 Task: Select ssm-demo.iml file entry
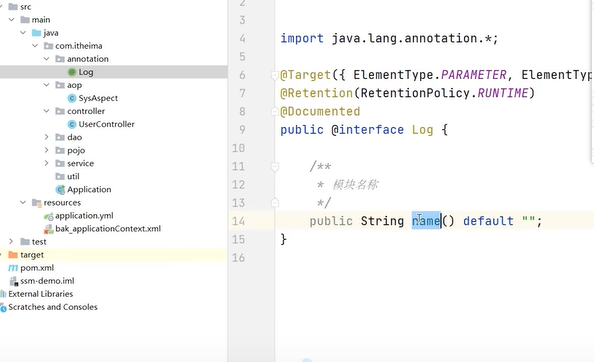coord(47,281)
